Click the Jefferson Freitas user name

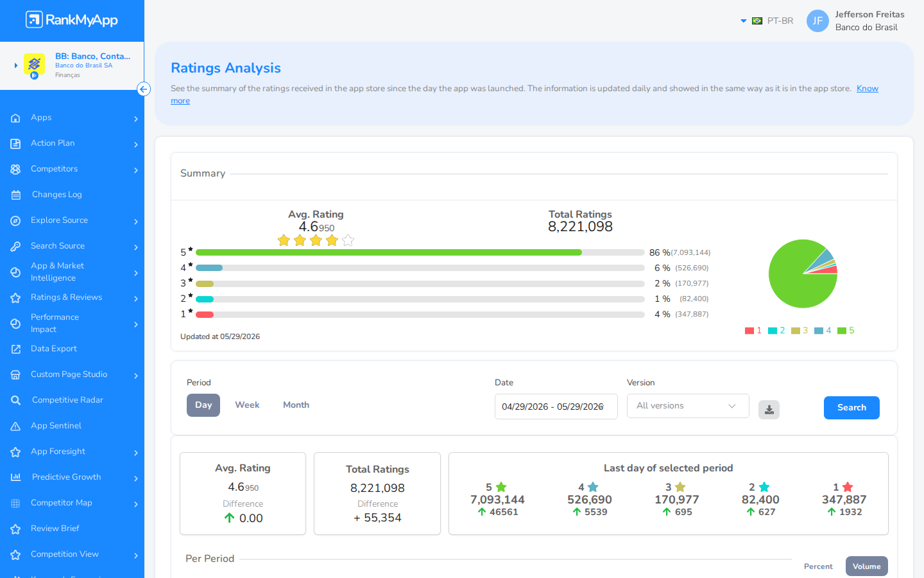[869, 15]
